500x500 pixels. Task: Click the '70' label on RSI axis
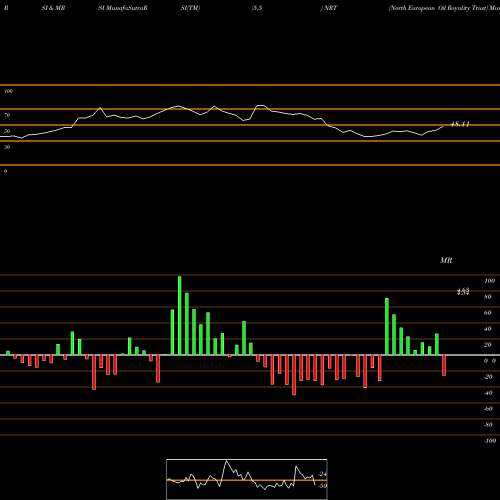(x=7, y=115)
